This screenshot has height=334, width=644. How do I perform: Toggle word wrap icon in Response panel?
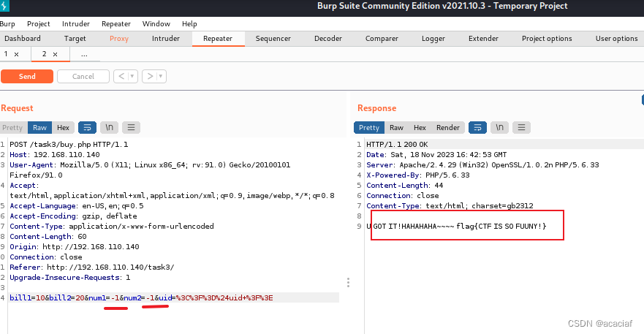[477, 128]
